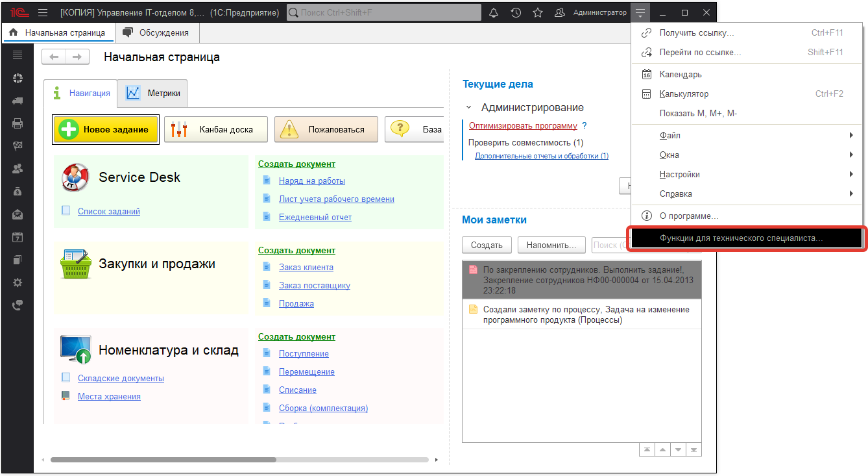Open the settings gear in left sidebar
Viewport: 868px width, 476px height.
pyautogui.click(x=18, y=282)
